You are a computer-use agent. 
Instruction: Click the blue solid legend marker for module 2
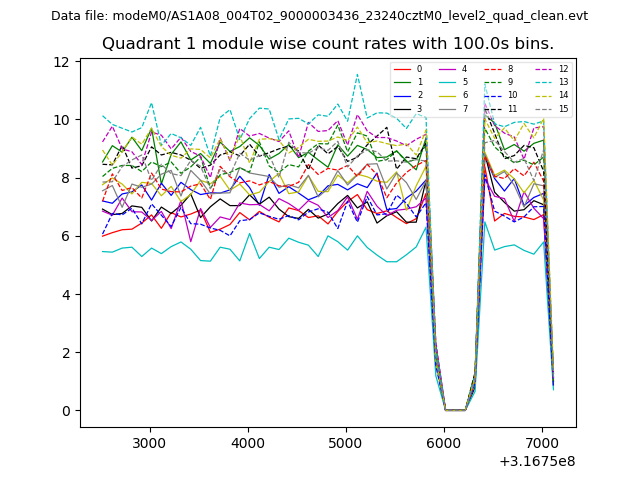click(401, 95)
